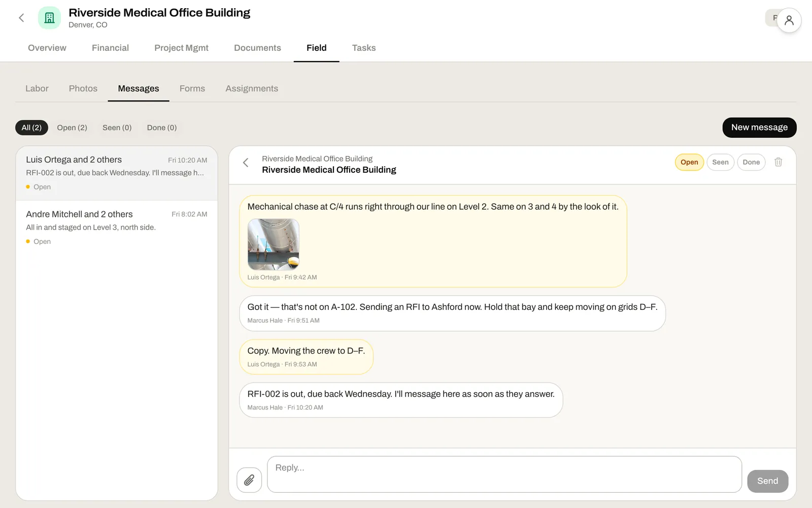Click the bold thread title Riverside Medical Office Building
812x508 pixels.
pos(329,170)
